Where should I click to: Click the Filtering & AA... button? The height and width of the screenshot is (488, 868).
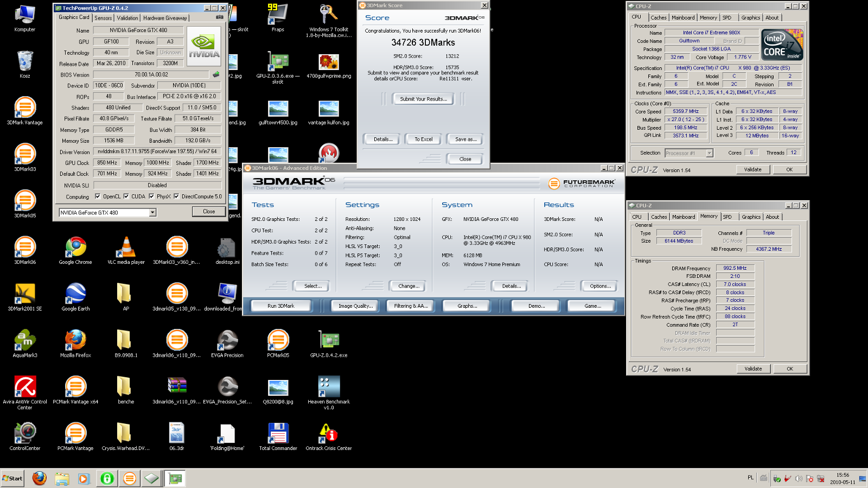(411, 306)
